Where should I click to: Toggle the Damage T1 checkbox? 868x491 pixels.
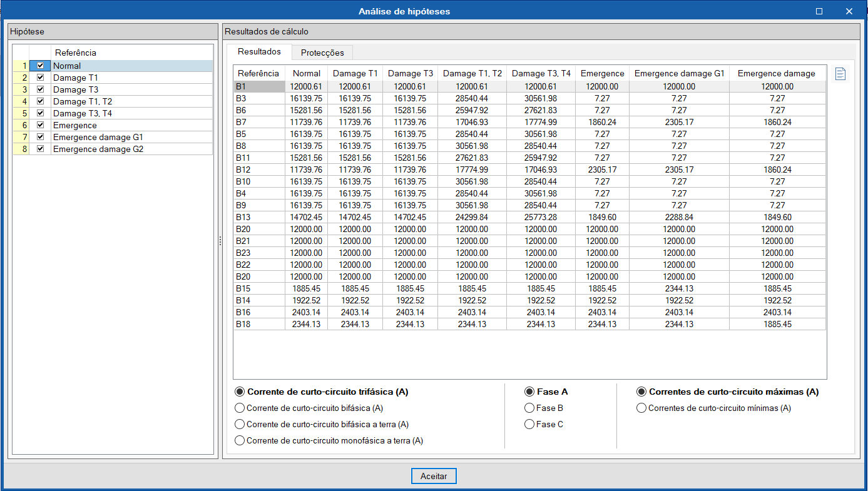tap(41, 78)
